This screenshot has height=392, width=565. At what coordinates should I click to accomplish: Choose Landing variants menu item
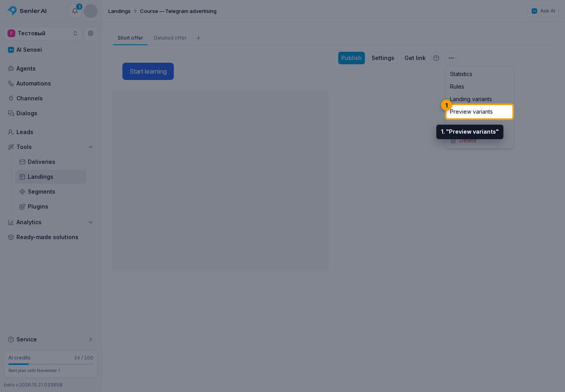(479, 99)
